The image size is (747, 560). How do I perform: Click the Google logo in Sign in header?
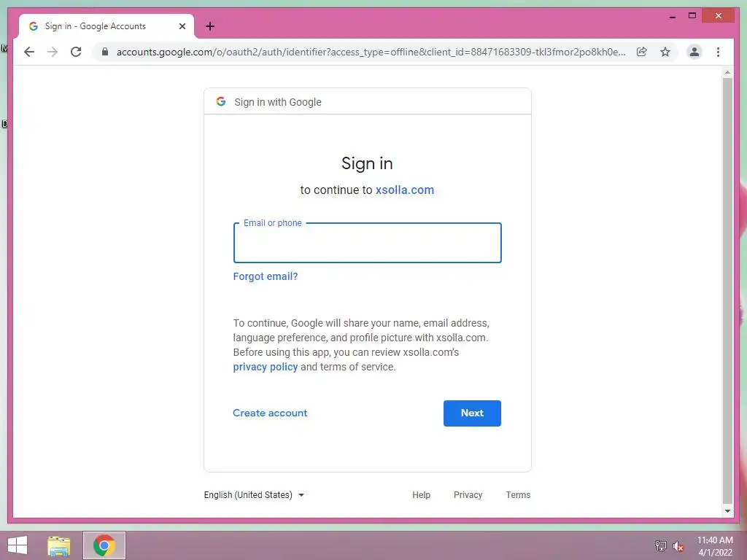(221, 101)
